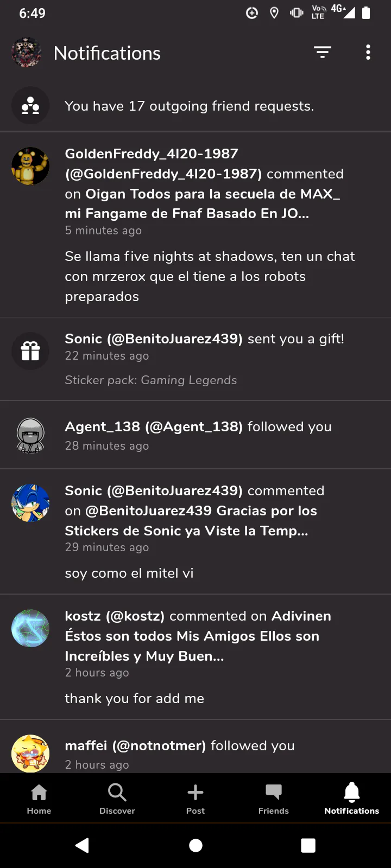Open kostz's "thank you for add me" comment
Screen dimensions: 391x868
pyautogui.click(x=135, y=698)
